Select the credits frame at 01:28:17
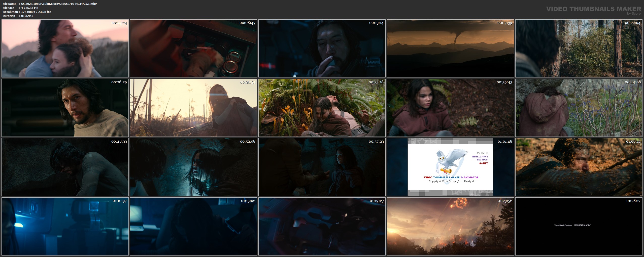644x257 pixels. tap(579, 226)
